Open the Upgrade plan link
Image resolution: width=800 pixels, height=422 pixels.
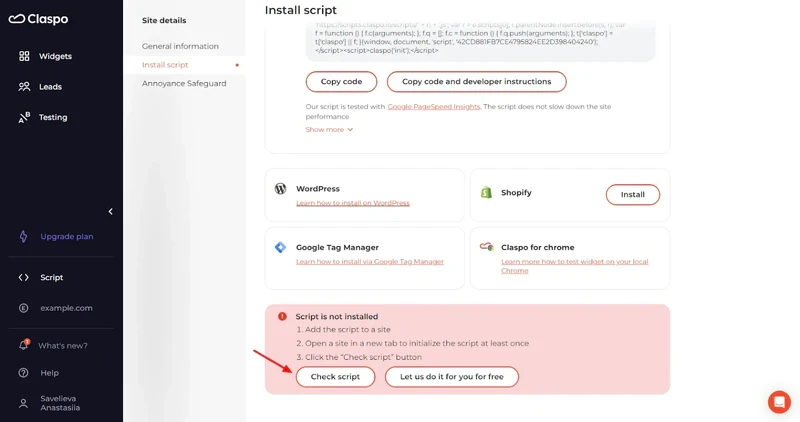[67, 236]
